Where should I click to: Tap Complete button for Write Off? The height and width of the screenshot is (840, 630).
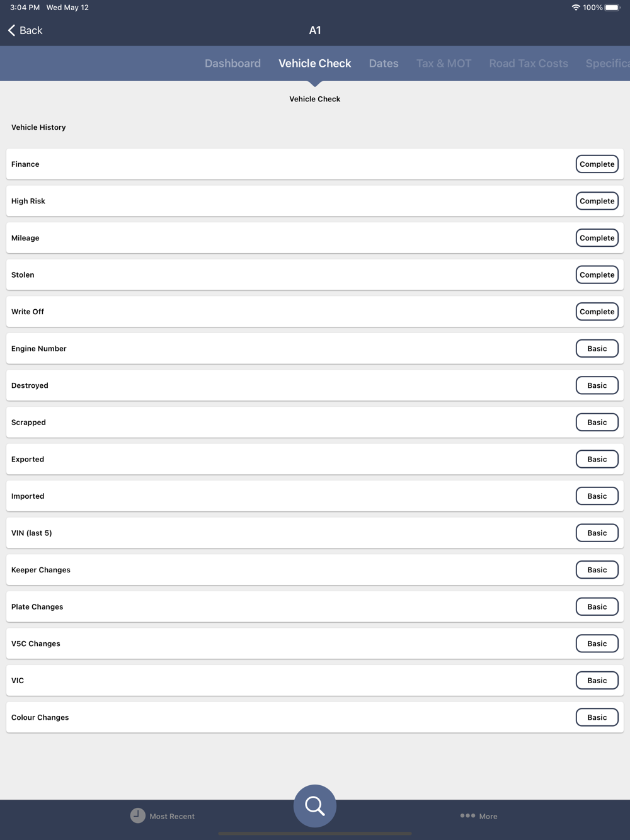pyautogui.click(x=597, y=312)
